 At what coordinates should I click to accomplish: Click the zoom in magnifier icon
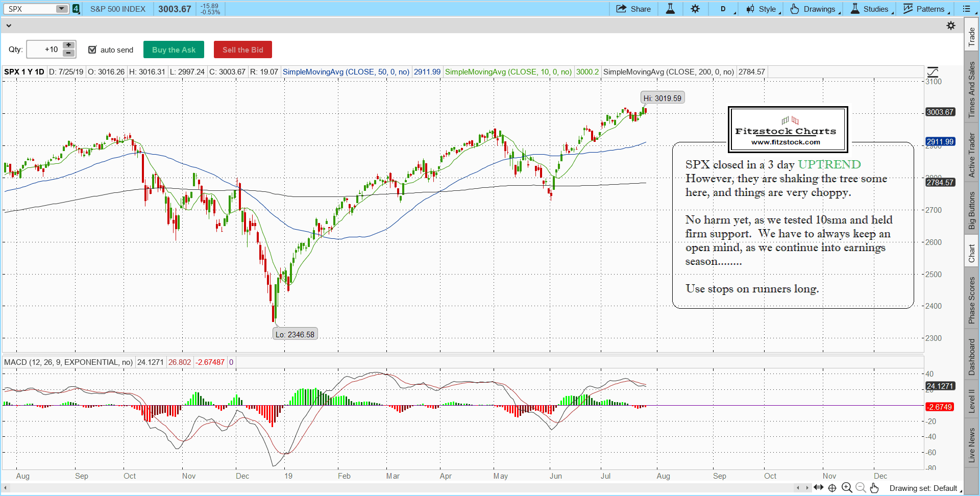click(847, 488)
